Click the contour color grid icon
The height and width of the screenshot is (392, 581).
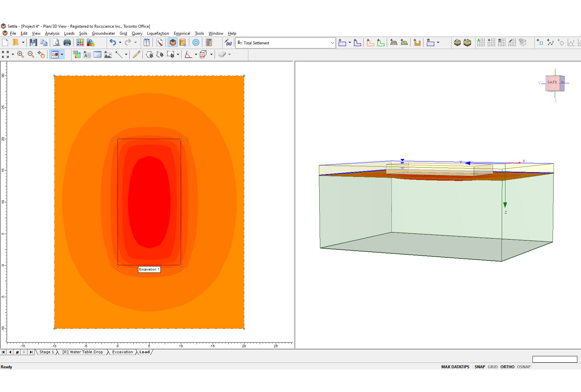coord(80,42)
